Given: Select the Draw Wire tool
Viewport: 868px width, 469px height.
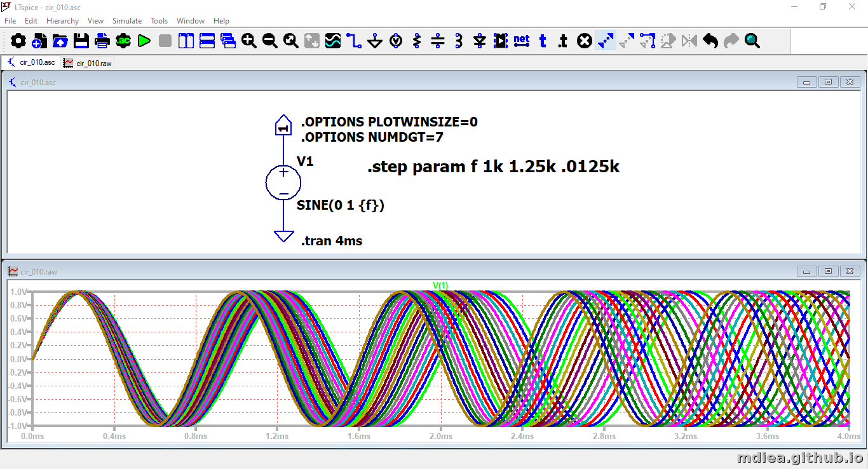Looking at the screenshot, I should click(x=354, y=41).
